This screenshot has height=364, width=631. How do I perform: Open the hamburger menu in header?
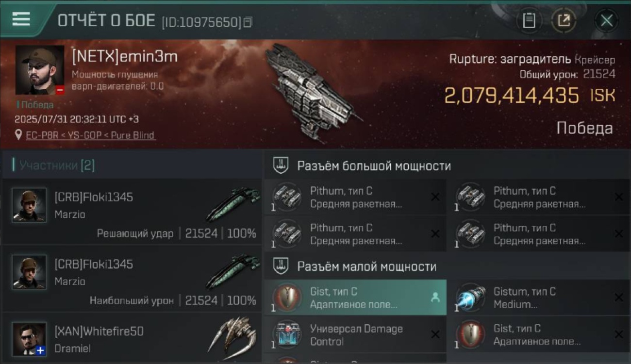click(x=21, y=19)
